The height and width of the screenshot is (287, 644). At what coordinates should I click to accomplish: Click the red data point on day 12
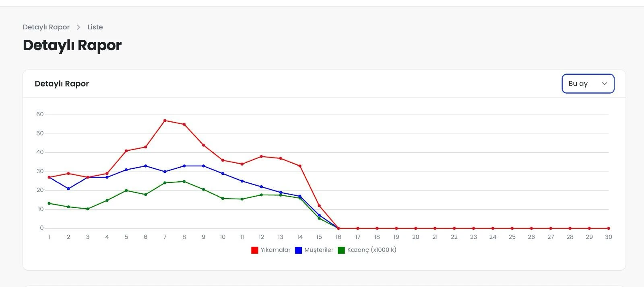261,156
